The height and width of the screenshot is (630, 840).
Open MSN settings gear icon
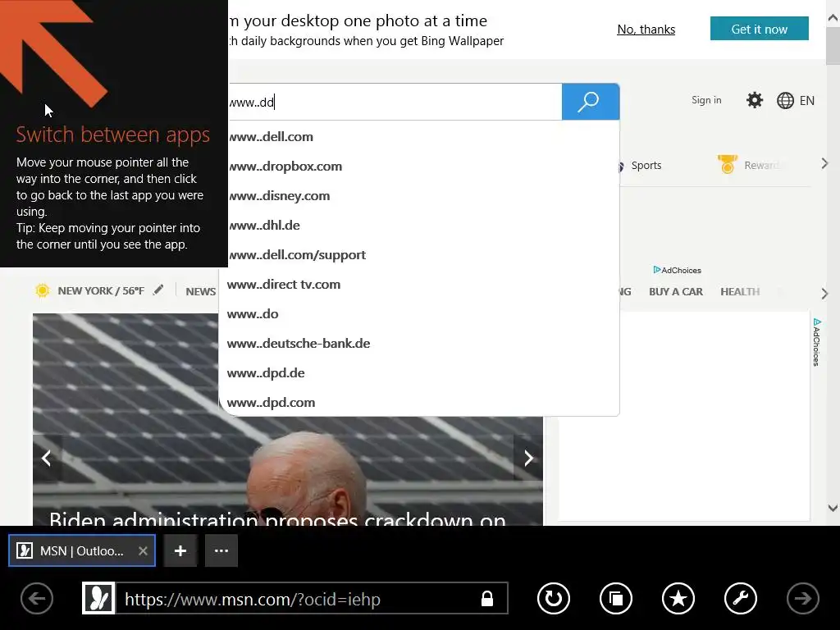coord(755,100)
